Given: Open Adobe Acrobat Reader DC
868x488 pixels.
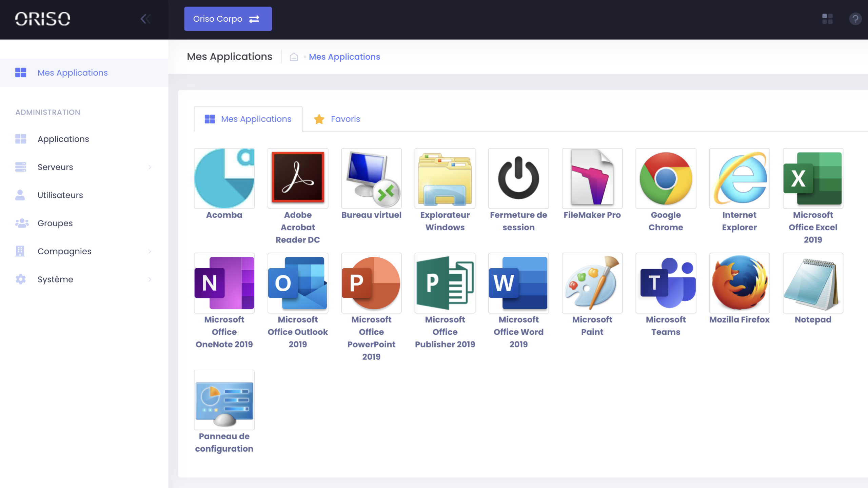Looking at the screenshot, I should tap(298, 178).
